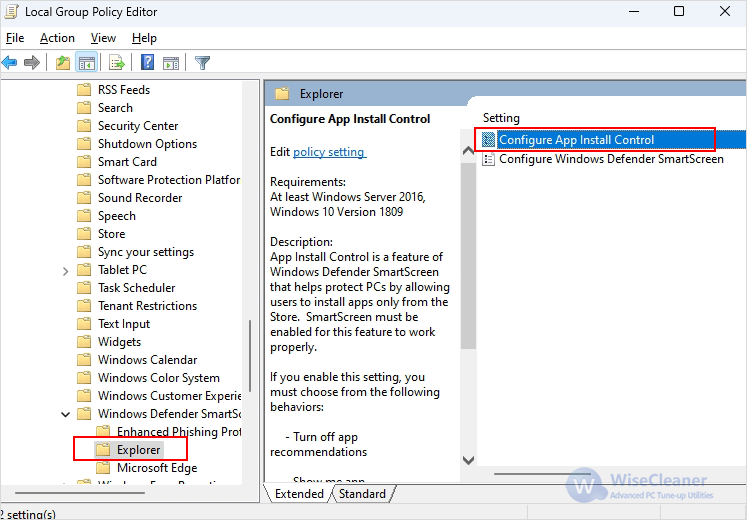Click the Microsoft Edge folder icon
This screenshot has height=520, width=747.
(103, 468)
